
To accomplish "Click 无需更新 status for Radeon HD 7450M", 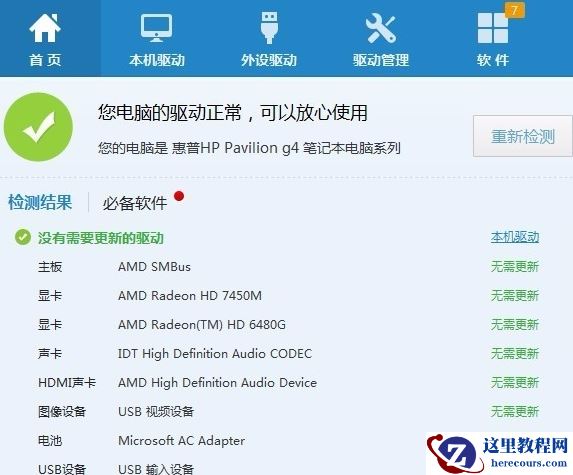I will click(515, 295).
